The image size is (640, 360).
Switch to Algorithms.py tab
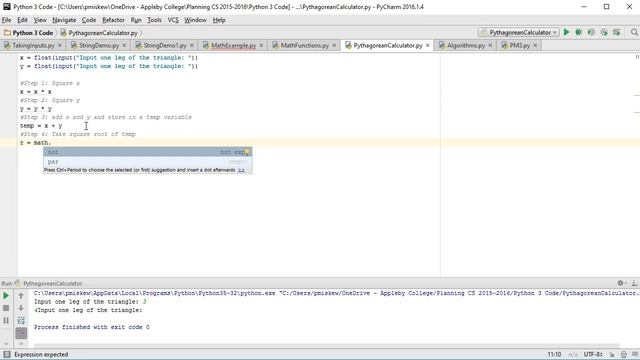466,45
